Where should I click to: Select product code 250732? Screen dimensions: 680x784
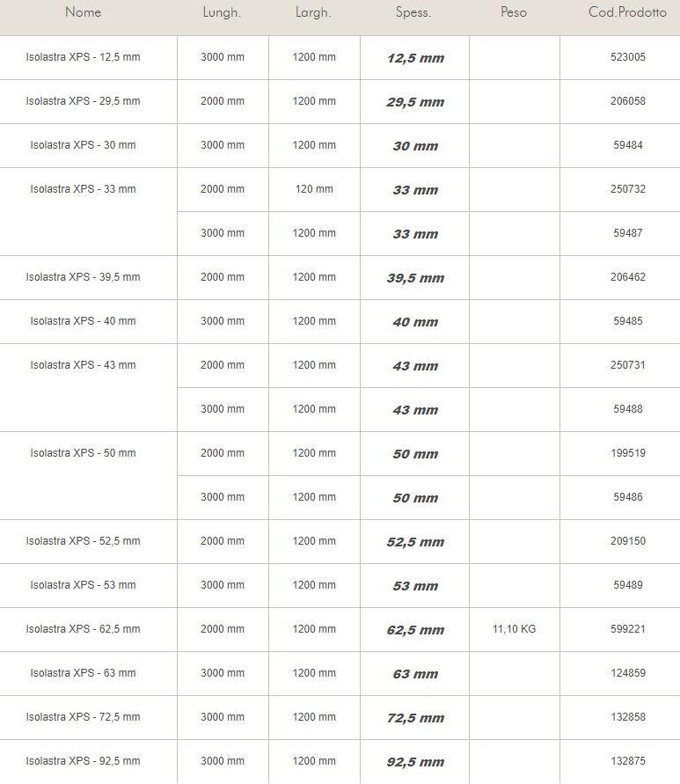[628, 189]
